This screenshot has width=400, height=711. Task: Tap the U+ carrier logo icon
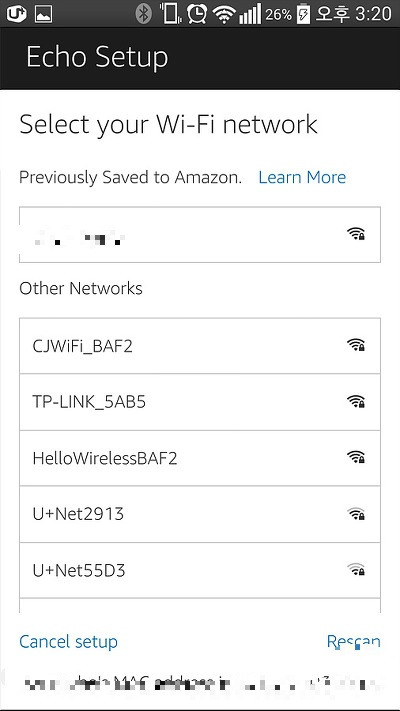click(16, 14)
